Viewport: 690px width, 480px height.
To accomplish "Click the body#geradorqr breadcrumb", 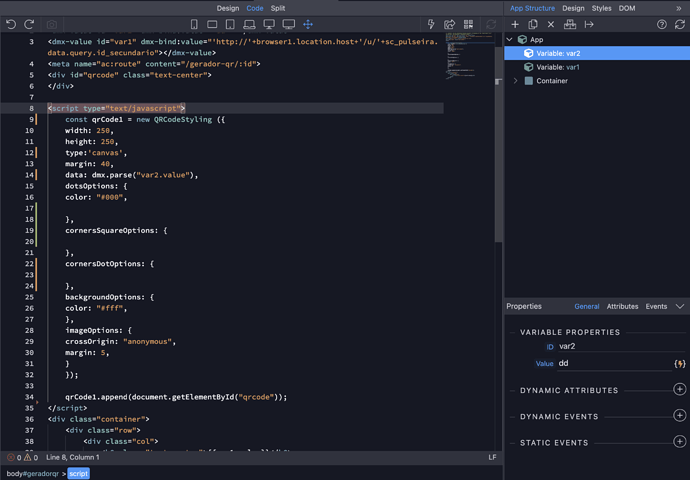I will (33, 474).
